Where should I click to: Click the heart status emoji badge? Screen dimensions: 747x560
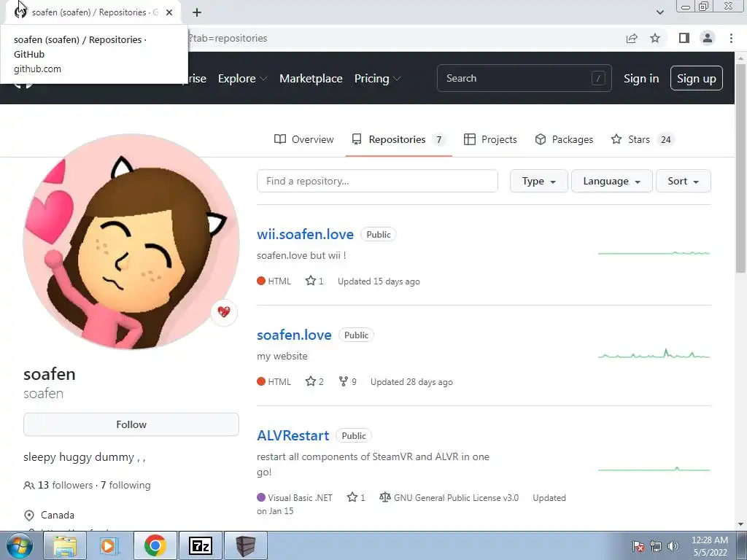[224, 312]
